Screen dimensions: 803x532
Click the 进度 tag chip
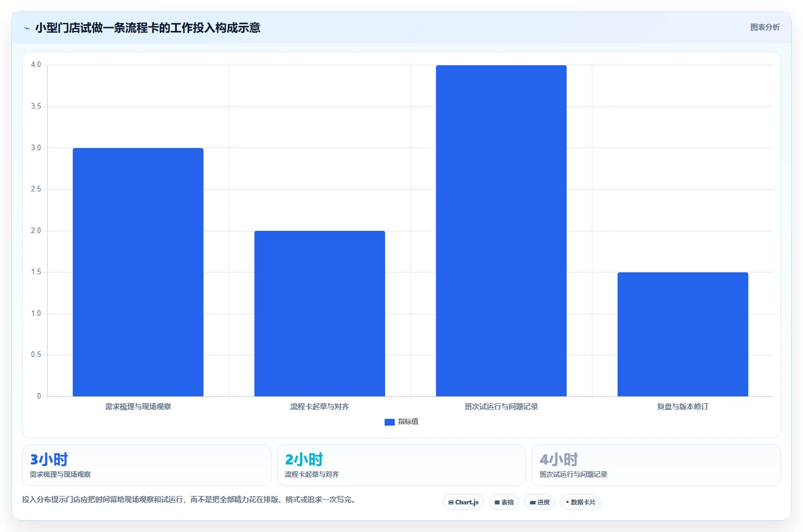[x=539, y=502]
